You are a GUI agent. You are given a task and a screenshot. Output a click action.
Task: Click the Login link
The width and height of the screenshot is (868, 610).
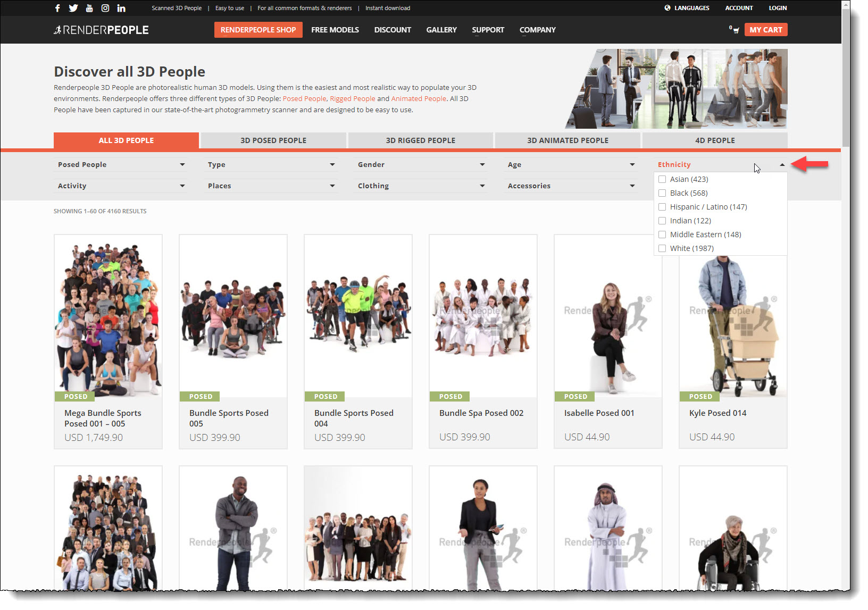pos(778,8)
